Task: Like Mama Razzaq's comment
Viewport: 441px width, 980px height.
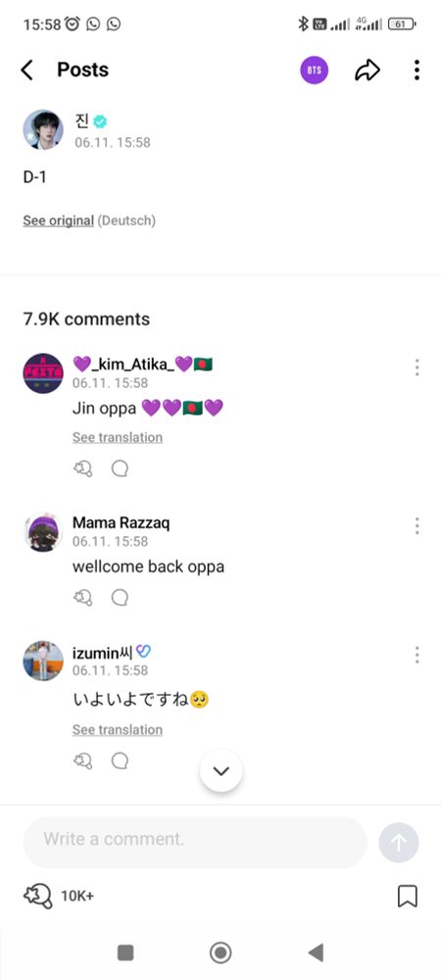Action: pos(83,598)
